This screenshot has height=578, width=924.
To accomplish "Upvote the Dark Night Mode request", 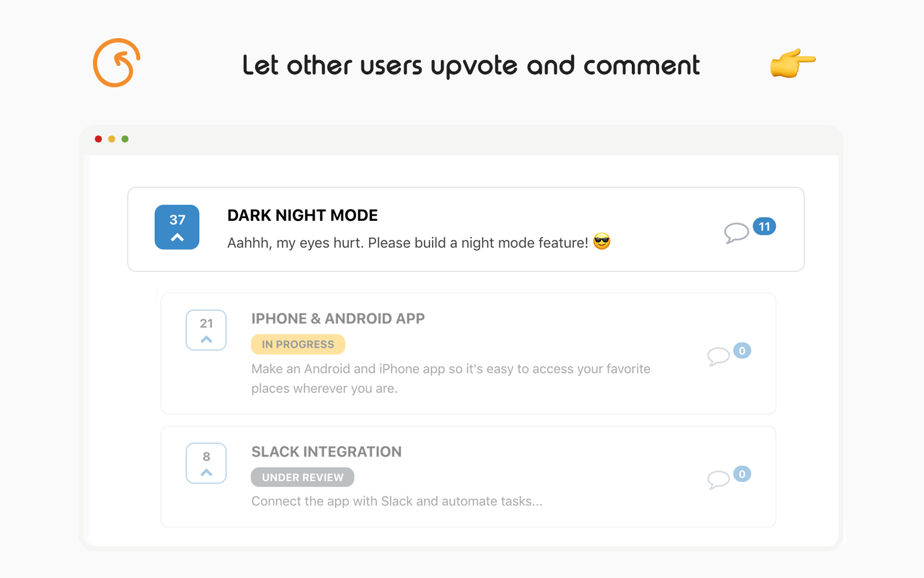I will coord(177,227).
